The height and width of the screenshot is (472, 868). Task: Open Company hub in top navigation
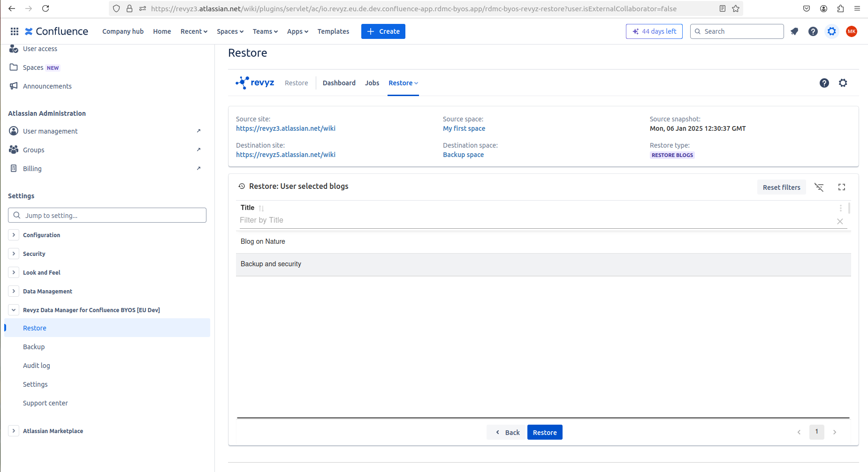(x=123, y=31)
